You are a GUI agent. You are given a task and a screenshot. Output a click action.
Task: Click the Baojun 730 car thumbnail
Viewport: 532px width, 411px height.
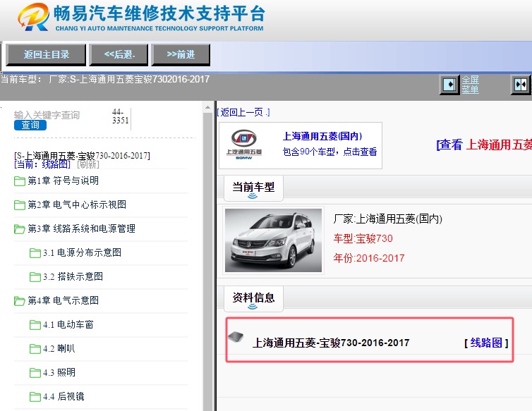[274, 240]
